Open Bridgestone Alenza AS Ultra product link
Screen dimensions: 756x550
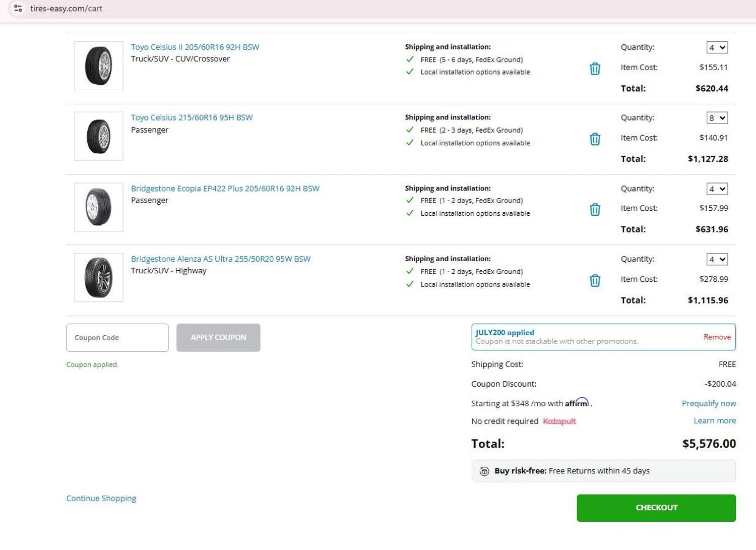tap(221, 259)
